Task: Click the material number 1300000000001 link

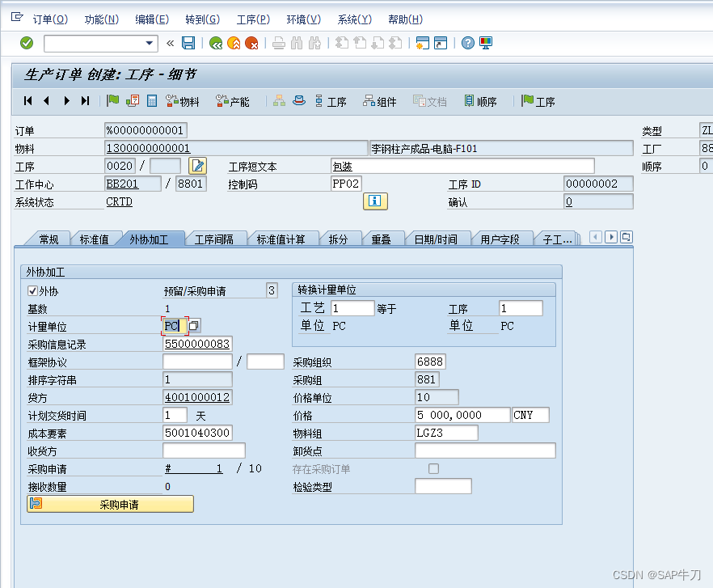Action: tap(148, 148)
